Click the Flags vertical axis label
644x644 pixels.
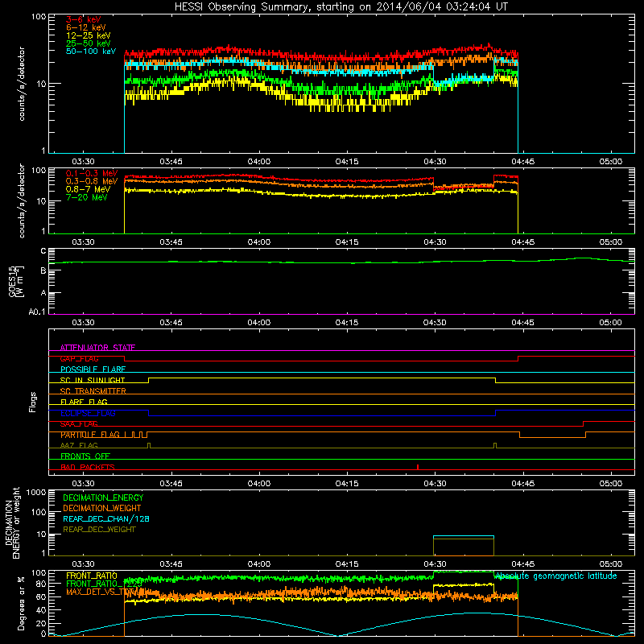33,402
